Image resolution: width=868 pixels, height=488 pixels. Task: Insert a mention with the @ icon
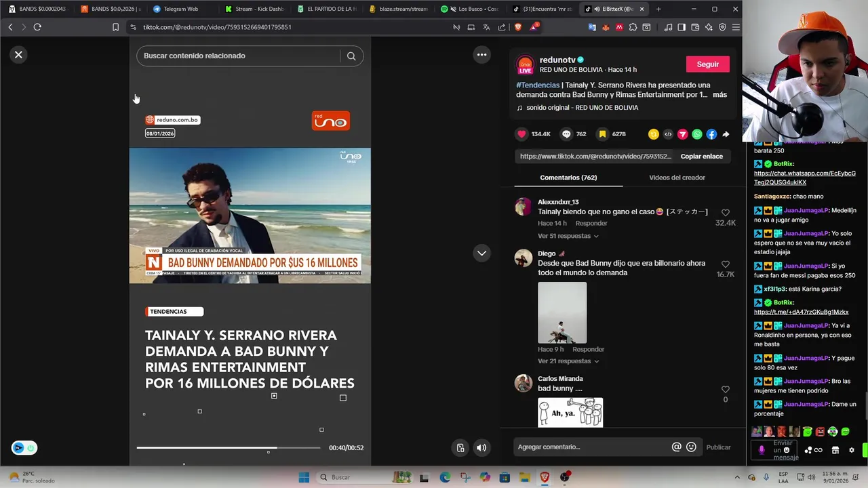pos(676,447)
